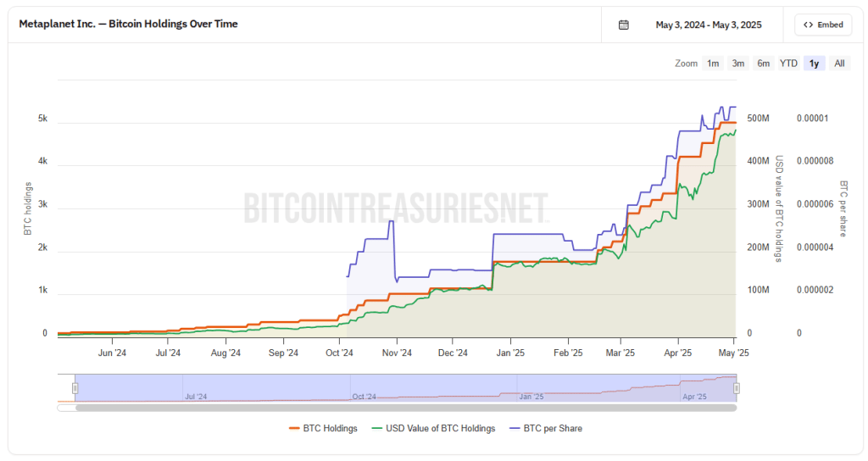The height and width of the screenshot is (461, 868).
Task: Click the Zoom label text
Action: click(686, 64)
